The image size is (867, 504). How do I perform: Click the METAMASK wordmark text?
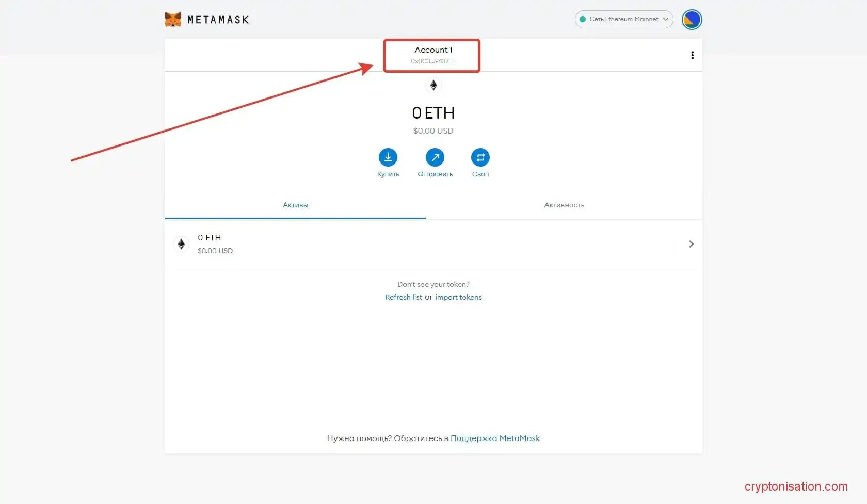point(218,20)
